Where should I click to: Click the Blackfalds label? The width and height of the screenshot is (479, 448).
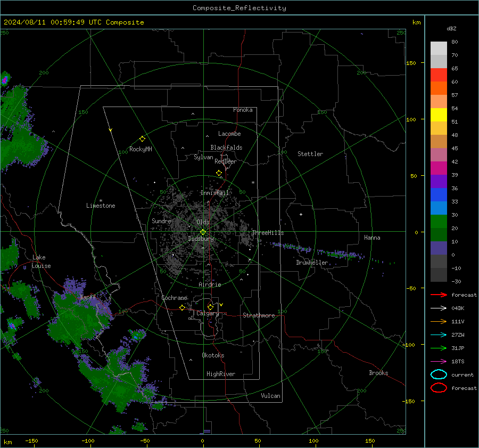tap(226, 148)
